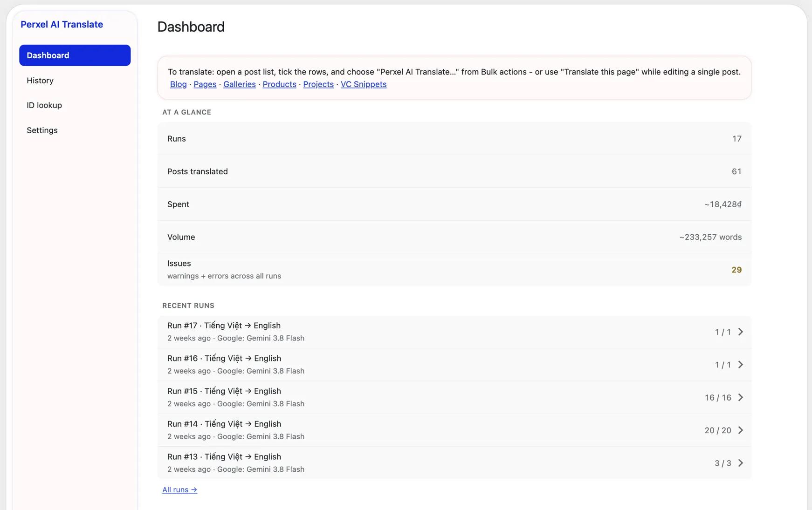Expand Run #14 chevron arrow

pyautogui.click(x=740, y=430)
